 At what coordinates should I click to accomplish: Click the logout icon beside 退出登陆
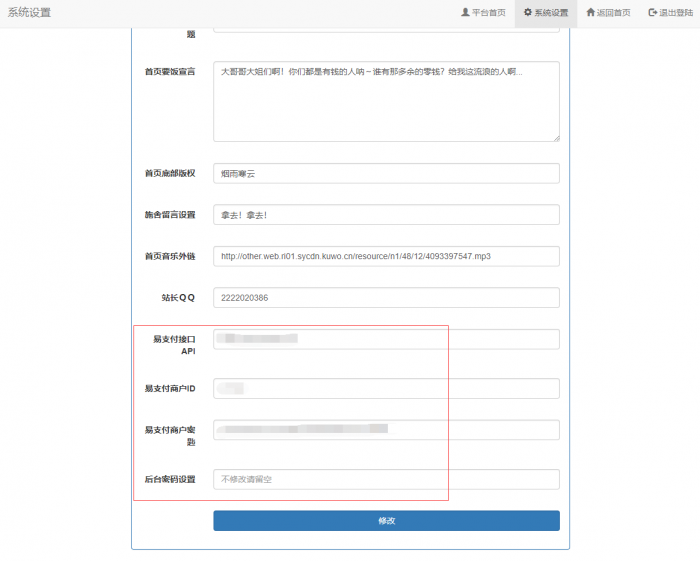652,13
